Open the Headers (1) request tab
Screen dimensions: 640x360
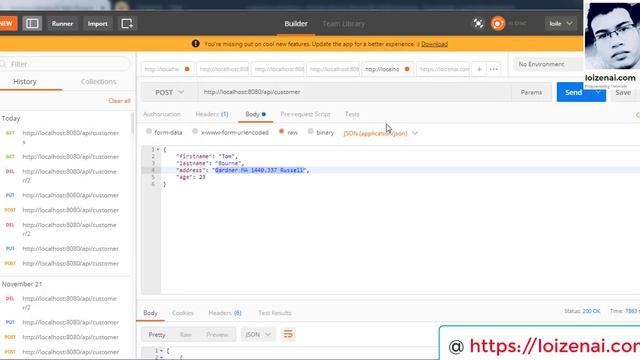click(212, 114)
